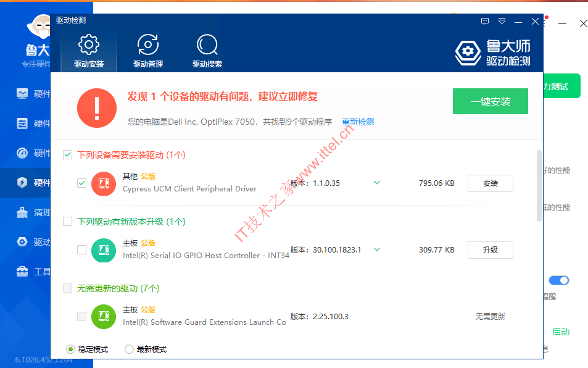Uncheck the Cypress UCM Client driver checkbox
588x368 pixels.
[x=81, y=183]
